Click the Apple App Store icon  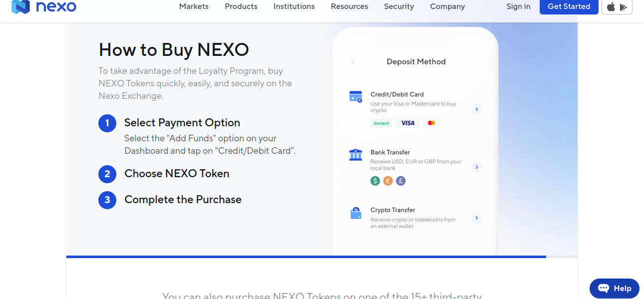tap(611, 7)
